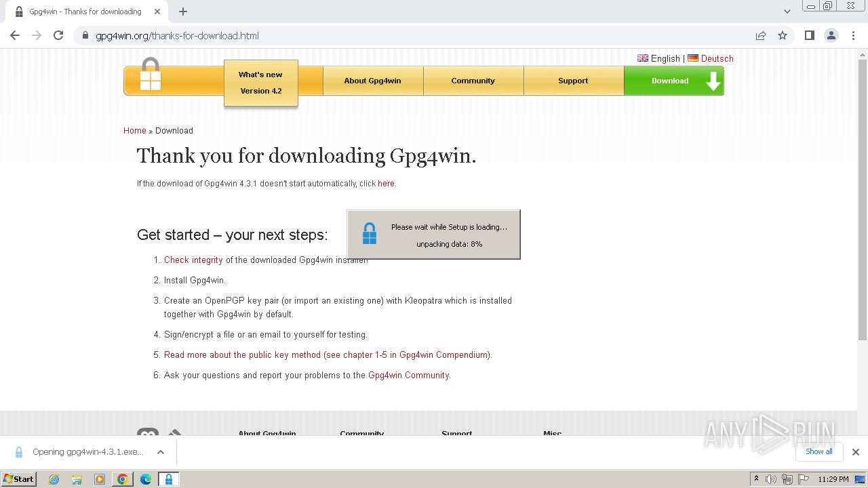This screenshot has width=868, height=488.
Task: Click the taskbar clock 11:29 PM
Action: (x=833, y=479)
